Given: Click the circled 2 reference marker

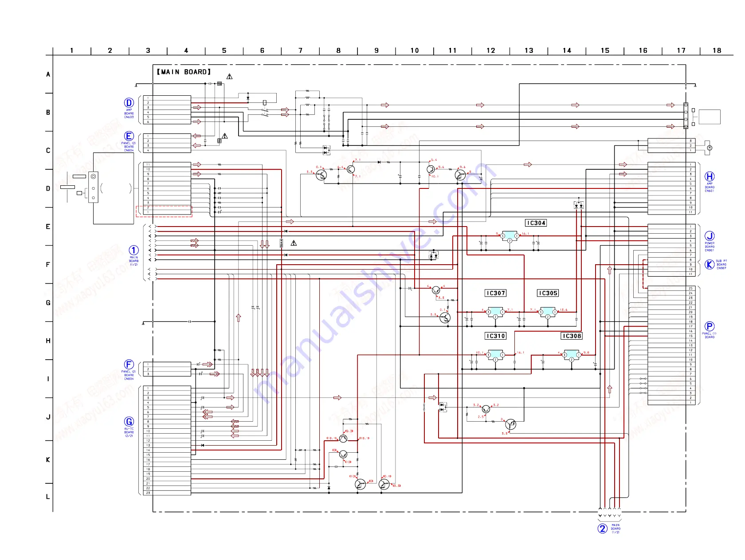Looking at the screenshot, I should 603,529.
